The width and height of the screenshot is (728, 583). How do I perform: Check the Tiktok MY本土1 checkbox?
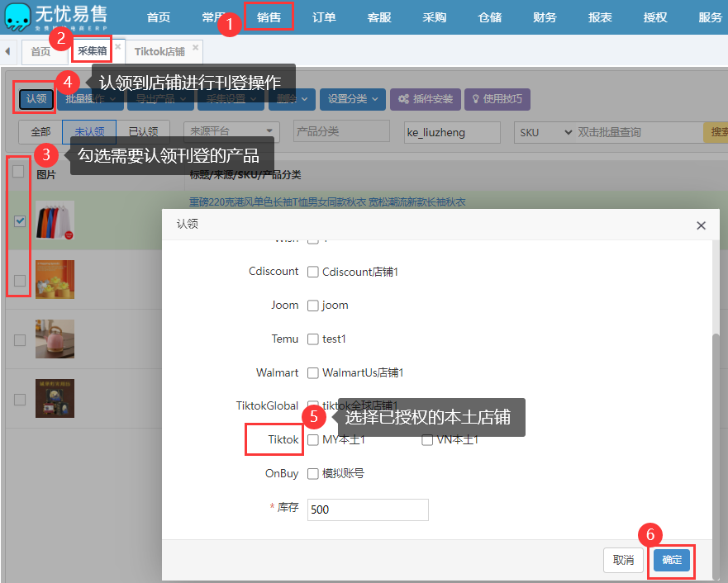pos(313,439)
